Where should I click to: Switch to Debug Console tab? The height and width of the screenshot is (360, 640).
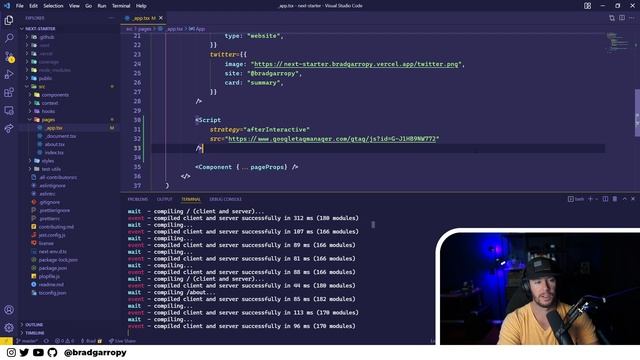[225, 199]
